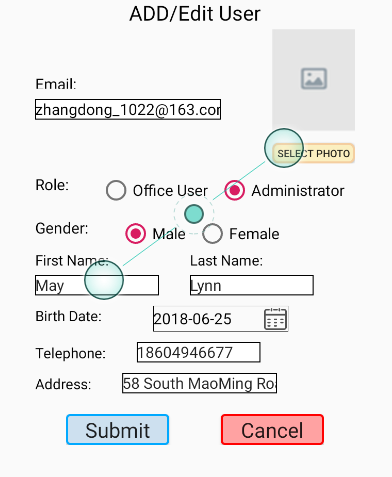The width and height of the screenshot is (392, 477).
Task: Cancel the user form
Action: (272, 430)
